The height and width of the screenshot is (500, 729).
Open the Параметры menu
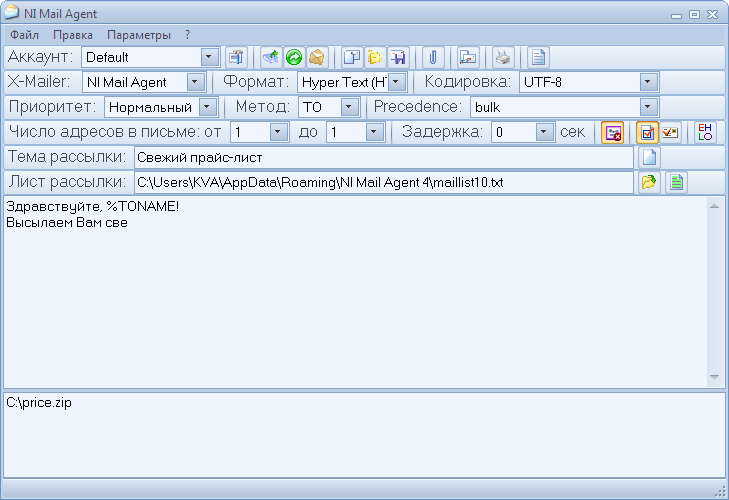tap(139, 35)
